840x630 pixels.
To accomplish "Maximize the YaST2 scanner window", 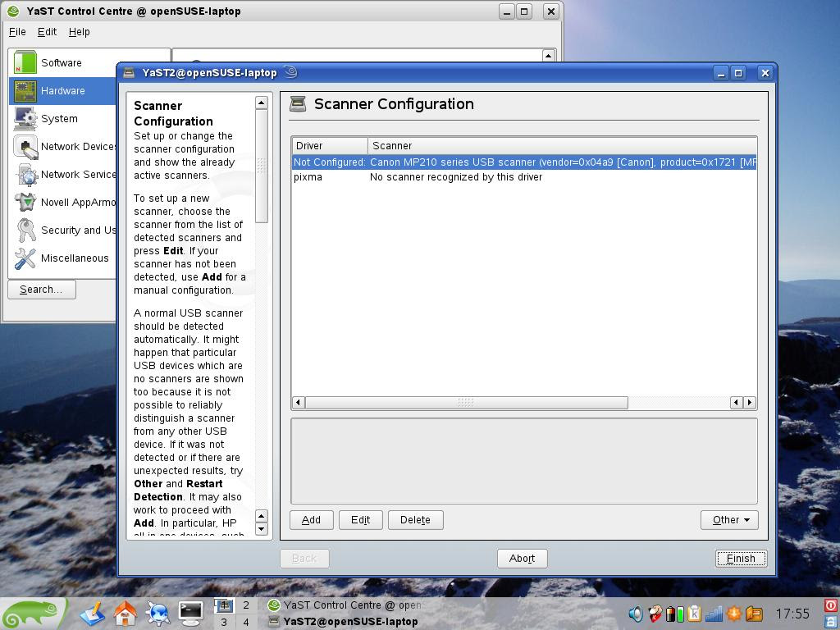I will [738, 73].
